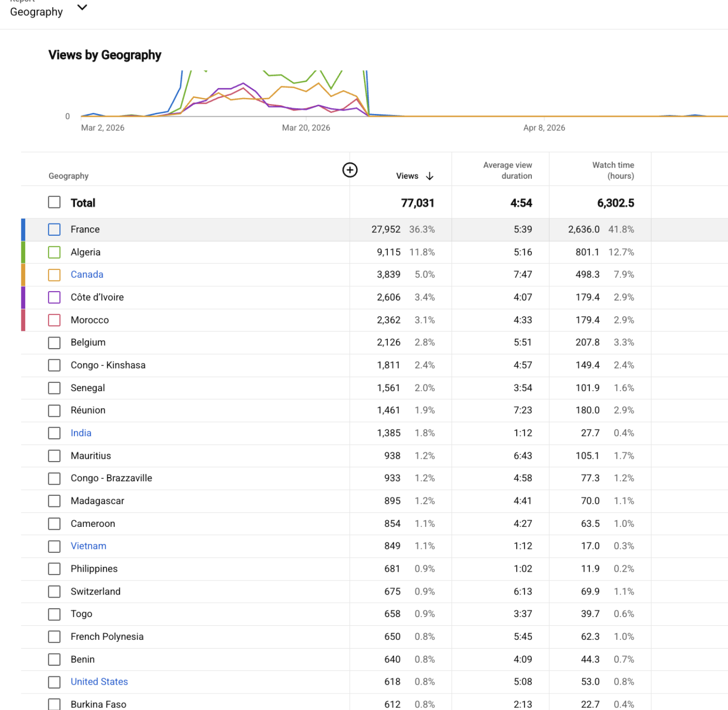Click the Views column header
728x710 pixels.
coord(407,176)
